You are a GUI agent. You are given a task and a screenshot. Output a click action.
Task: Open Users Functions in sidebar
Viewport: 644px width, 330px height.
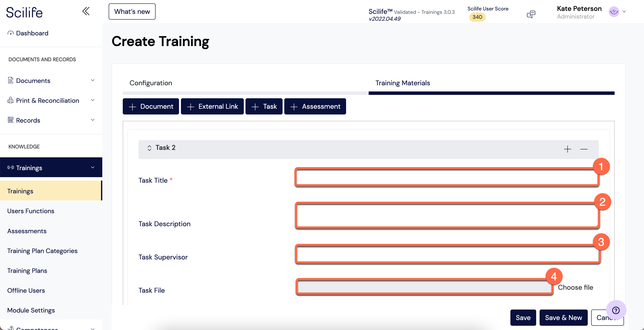click(x=31, y=211)
